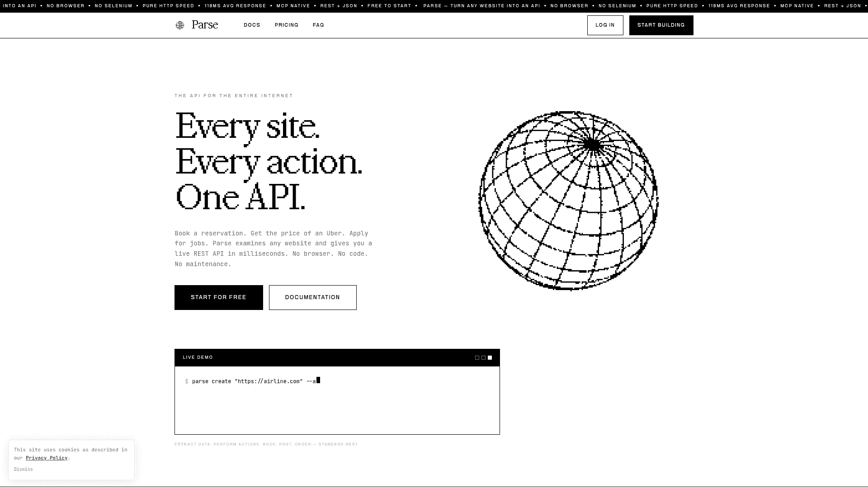Click the filled white square in Live Demo header
868x488 pixels.
pos(490,358)
